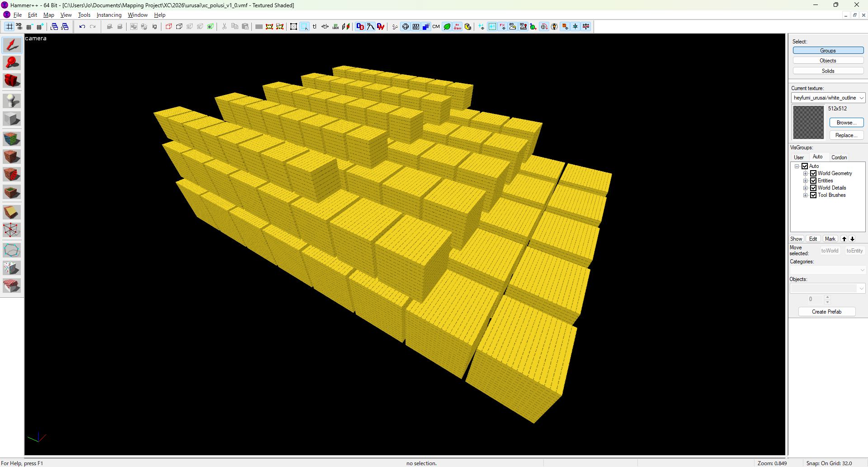Pick the Entity tool
Image resolution: width=868 pixels, height=467 pixels.
(12, 100)
